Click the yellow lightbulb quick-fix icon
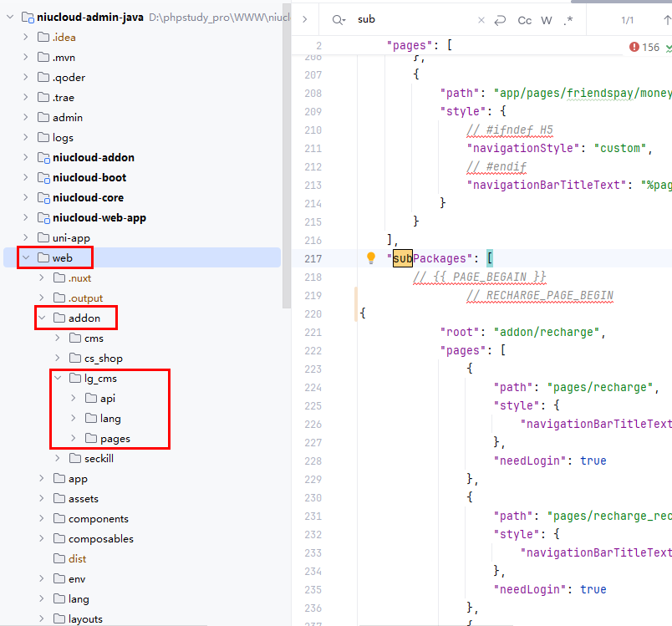Viewport: 672px width, 626px height. (372, 258)
